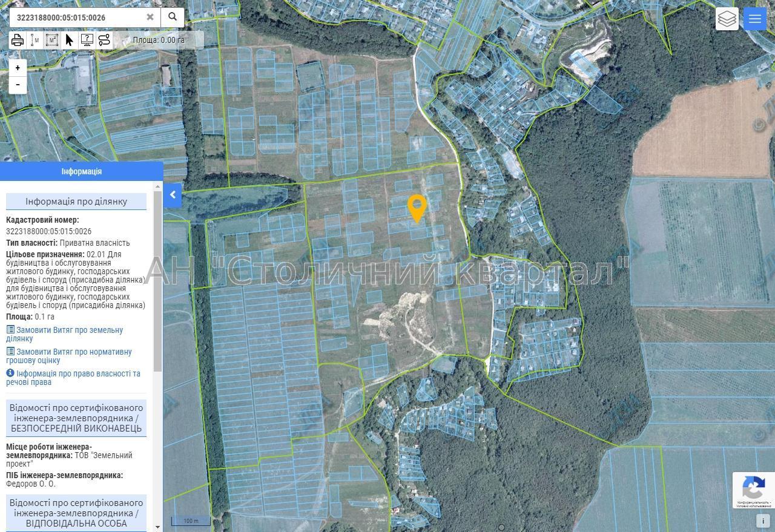Select the arrow pointer tool
Viewport: 775px width, 532px height.
click(x=69, y=41)
